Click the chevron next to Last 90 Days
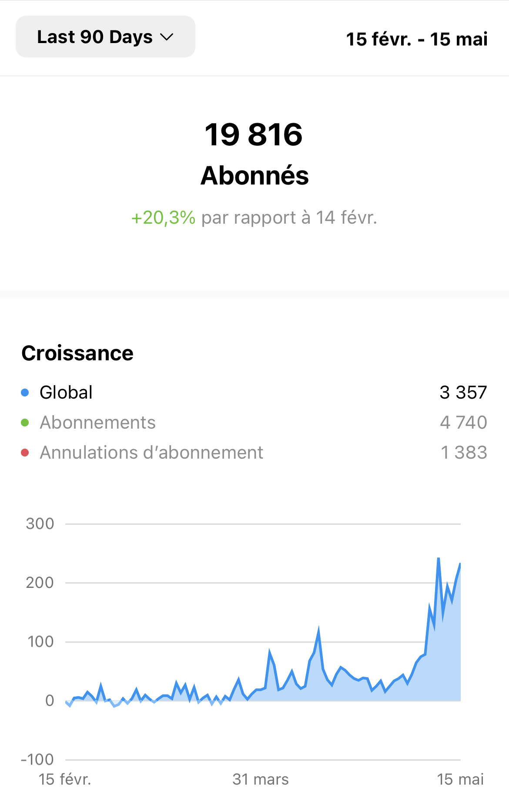This screenshot has height=812, width=509. click(x=167, y=37)
